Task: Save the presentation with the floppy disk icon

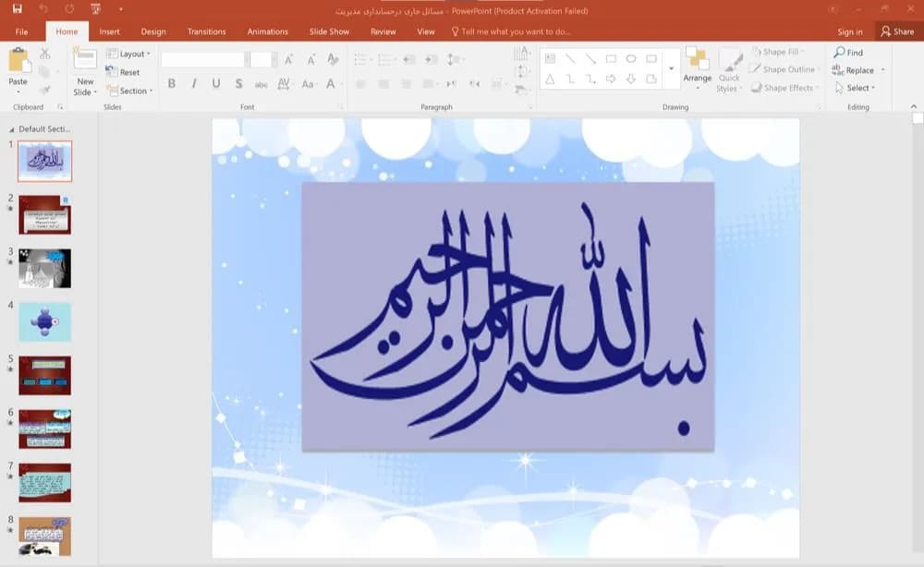Action: coord(17,9)
